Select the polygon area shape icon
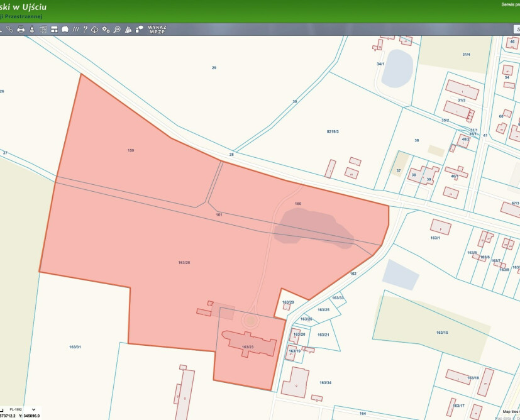Viewport: 520px width, 420px height. [x=65, y=30]
